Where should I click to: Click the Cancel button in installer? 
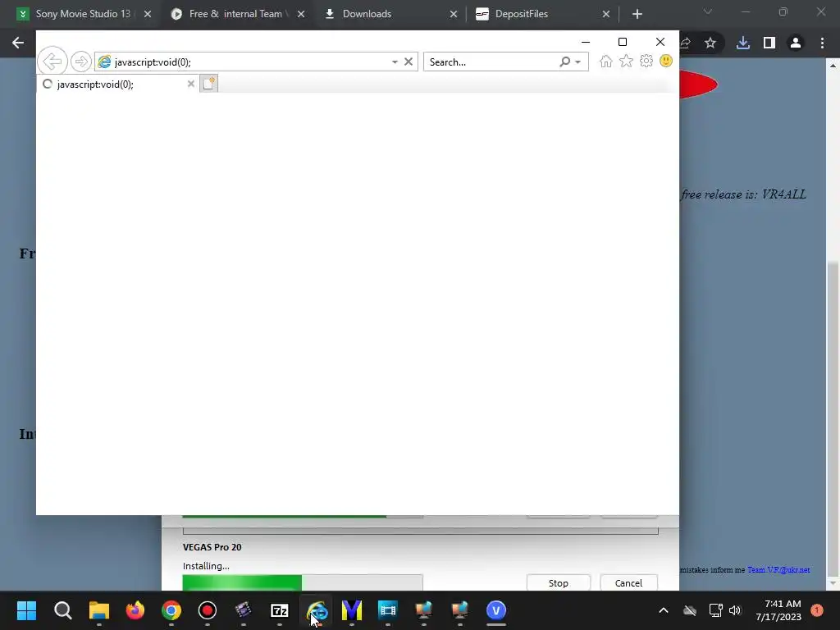pos(628,583)
